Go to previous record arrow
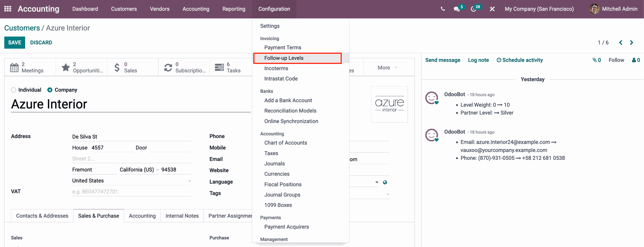This screenshot has height=247, width=644. (621, 43)
